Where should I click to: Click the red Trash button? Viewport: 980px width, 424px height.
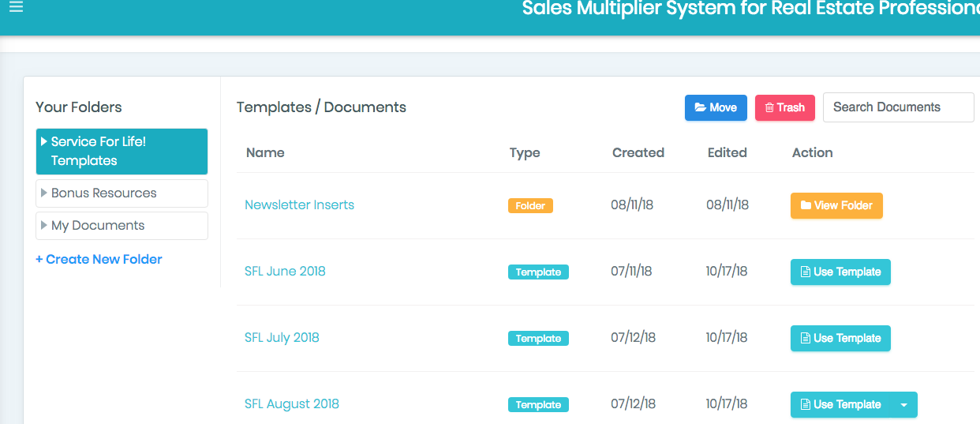click(784, 107)
